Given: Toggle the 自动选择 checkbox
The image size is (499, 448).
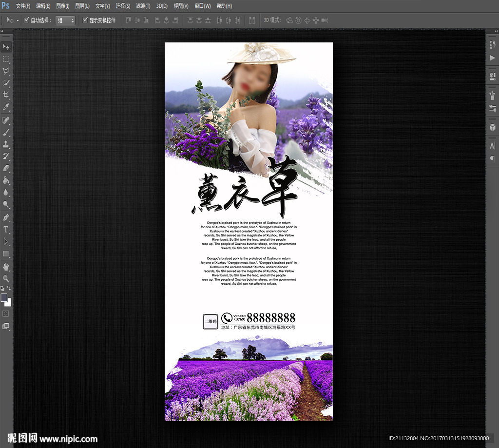Looking at the screenshot, I should [27, 20].
